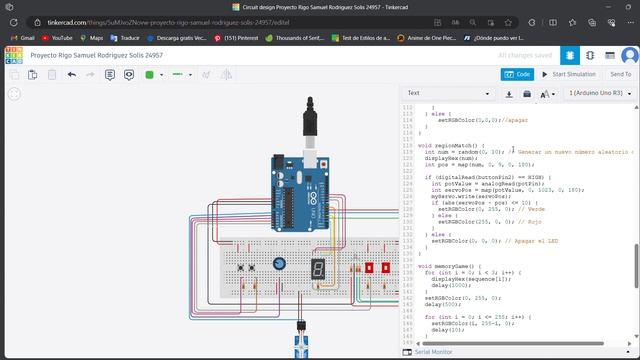This screenshot has height=360, width=640.
Task: Select the Arduino Uno board on canvas
Action: coord(300,193)
